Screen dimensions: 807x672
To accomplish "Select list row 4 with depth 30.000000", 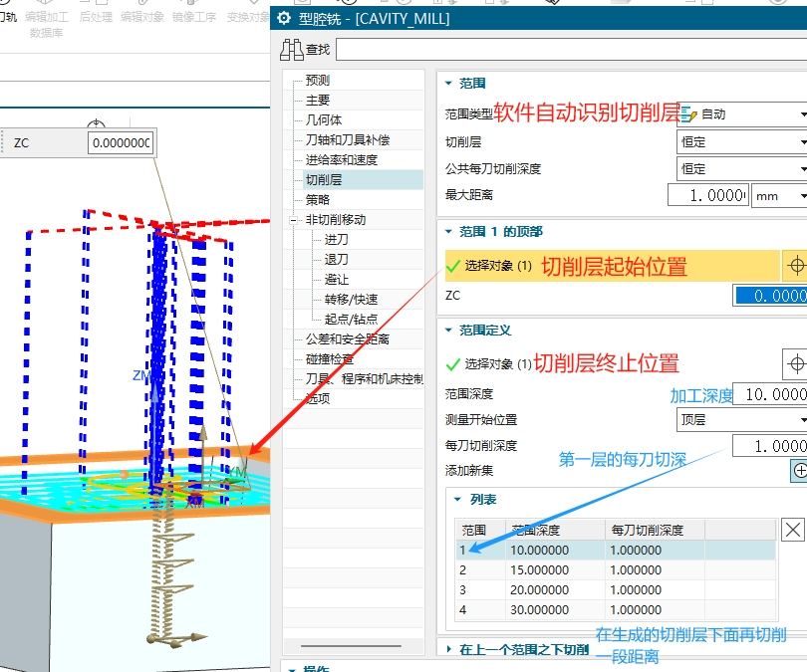I will (x=616, y=610).
